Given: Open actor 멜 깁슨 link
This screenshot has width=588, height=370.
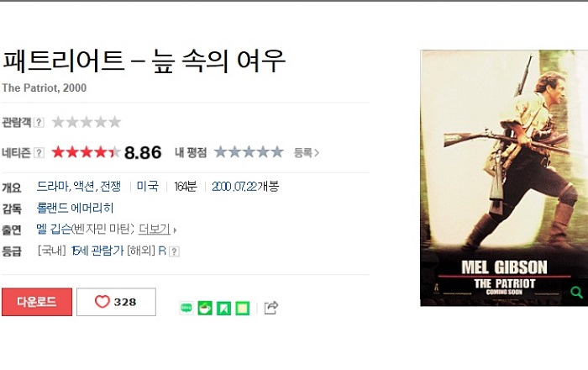Looking at the screenshot, I should pyautogui.click(x=54, y=229).
